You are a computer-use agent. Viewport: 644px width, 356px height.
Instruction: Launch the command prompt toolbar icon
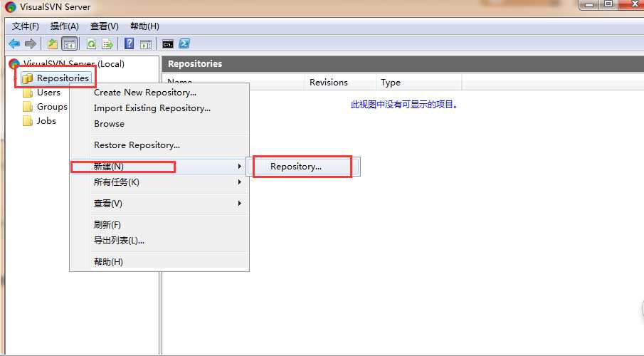click(x=167, y=44)
